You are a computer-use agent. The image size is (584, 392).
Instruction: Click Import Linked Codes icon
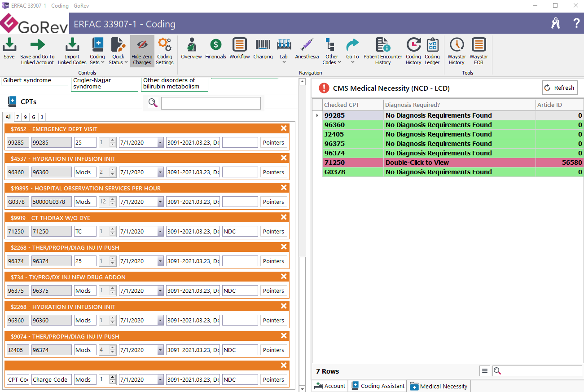[72, 51]
